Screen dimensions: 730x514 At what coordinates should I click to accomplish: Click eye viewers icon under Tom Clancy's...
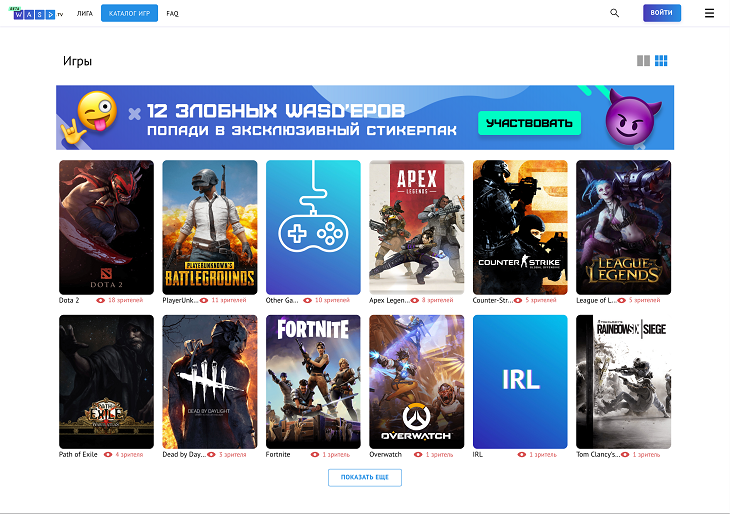[625, 454]
